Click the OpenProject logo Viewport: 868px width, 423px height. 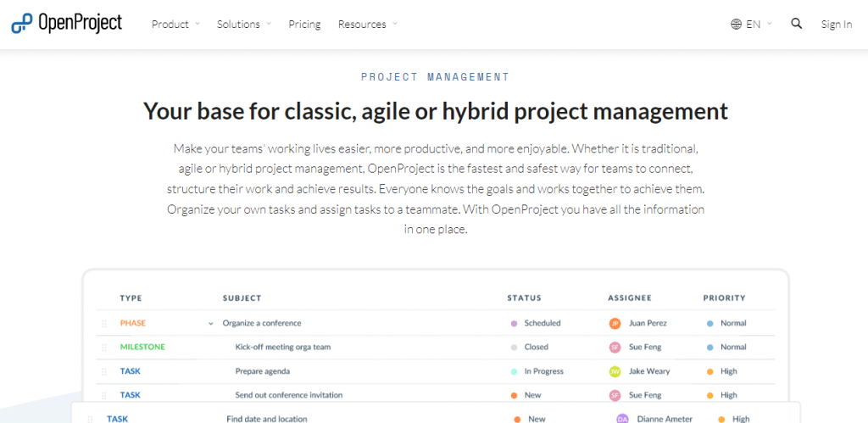66,23
